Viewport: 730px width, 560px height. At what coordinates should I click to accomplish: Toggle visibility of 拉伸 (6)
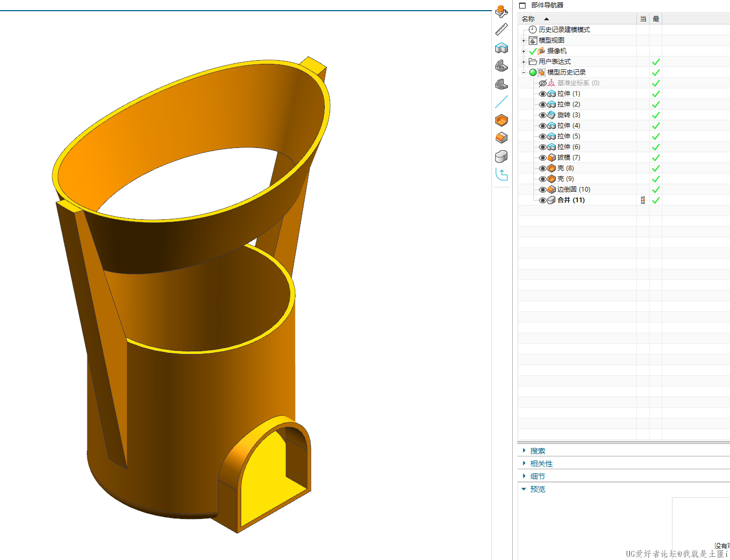point(543,147)
